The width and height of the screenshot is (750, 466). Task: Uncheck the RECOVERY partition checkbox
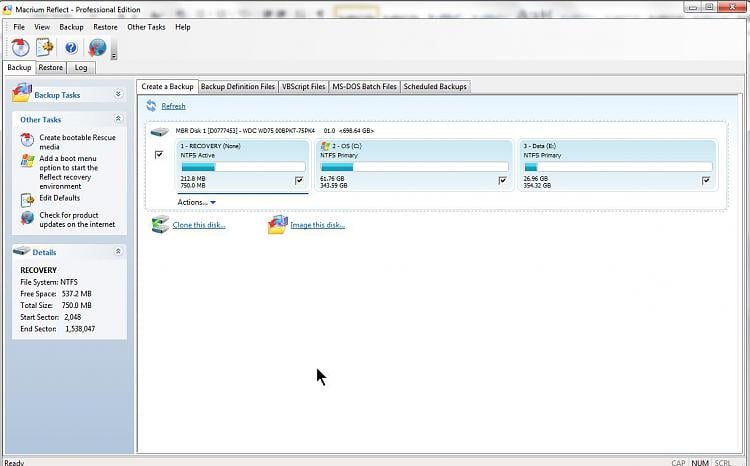299,180
